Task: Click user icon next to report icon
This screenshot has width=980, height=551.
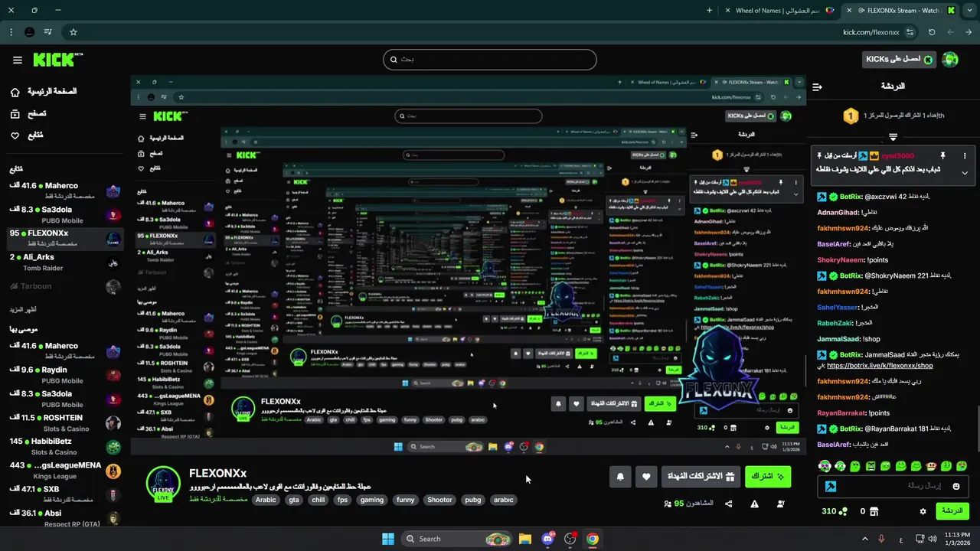Action: 780,504
